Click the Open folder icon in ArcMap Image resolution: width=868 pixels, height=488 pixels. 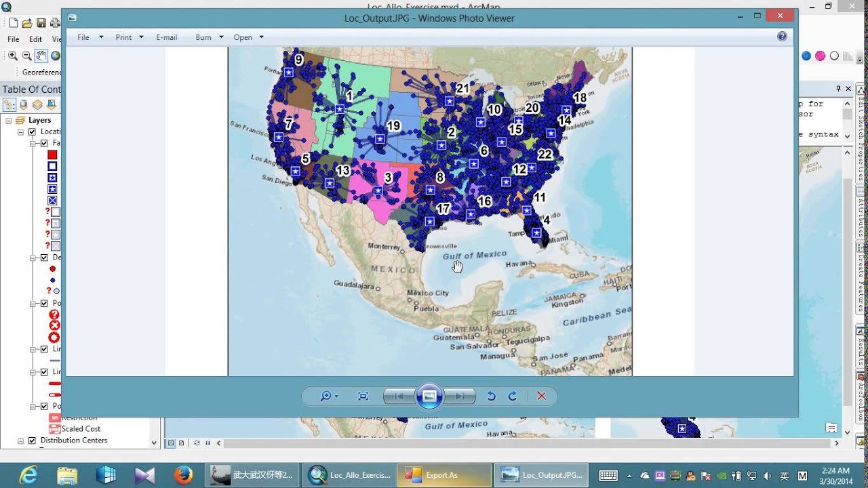click(27, 24)
